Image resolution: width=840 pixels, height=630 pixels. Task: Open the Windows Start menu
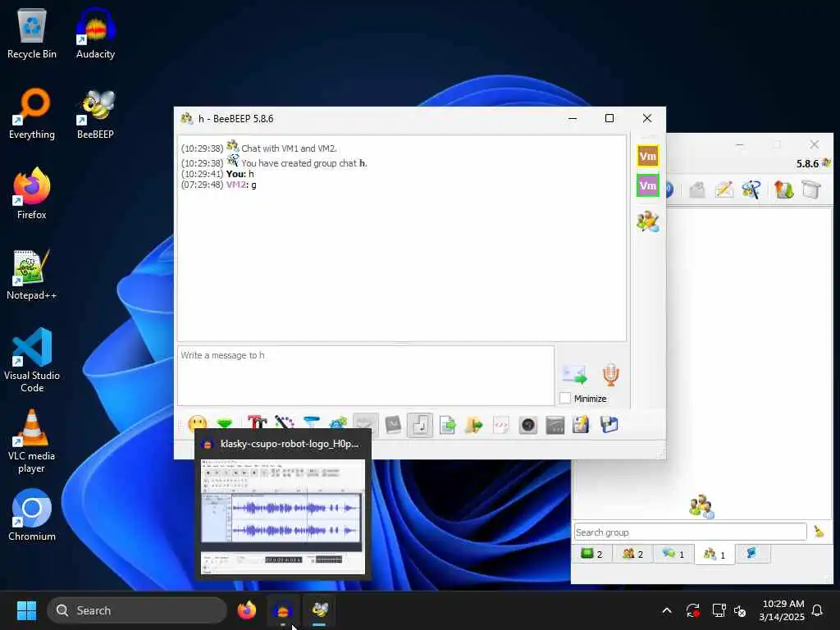pos(26,610)
